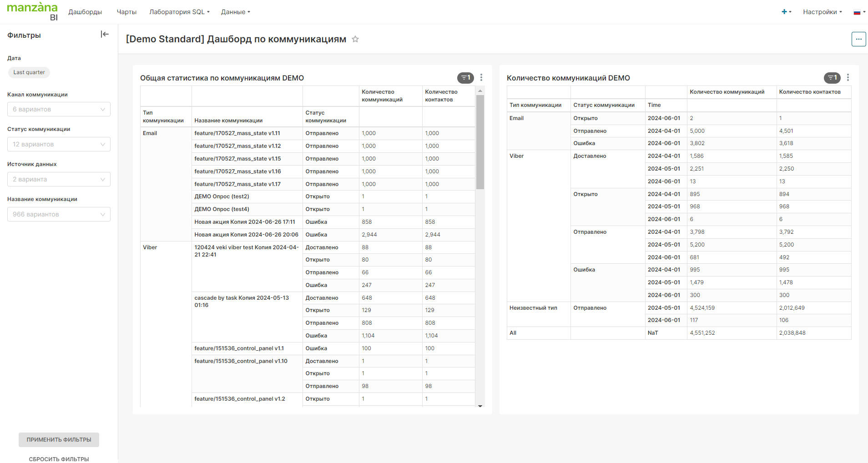The width and height of the screenshot is (868, 463).
Task: Star the dashboard as favorite
Action: [355, 40]
